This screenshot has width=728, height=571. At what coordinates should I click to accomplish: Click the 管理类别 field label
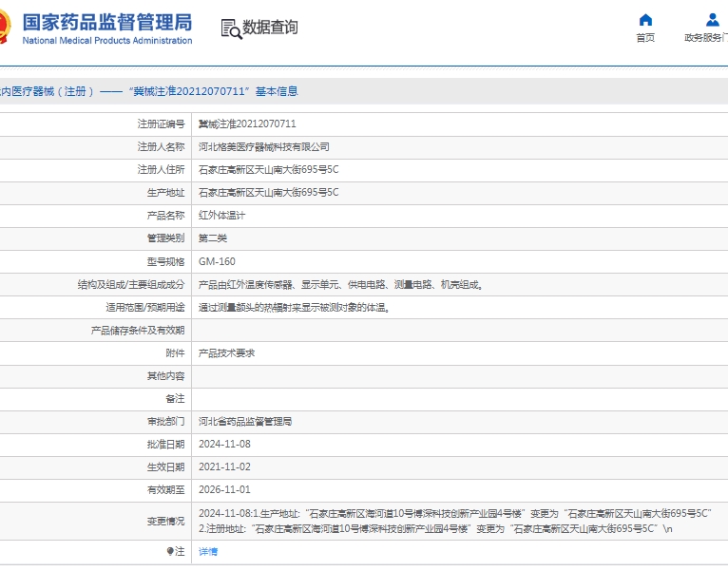coord(165,238)
